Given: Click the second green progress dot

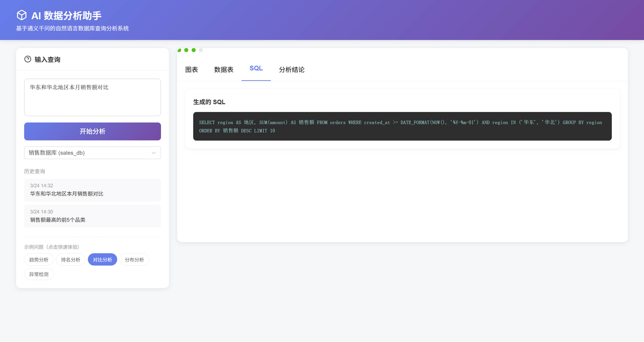Looking at the screenshot, I should pos(186,50).
